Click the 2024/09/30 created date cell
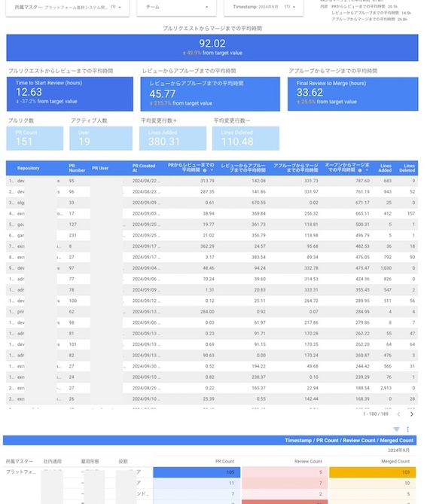The image size is (427, 504). [x=146, y=366]
